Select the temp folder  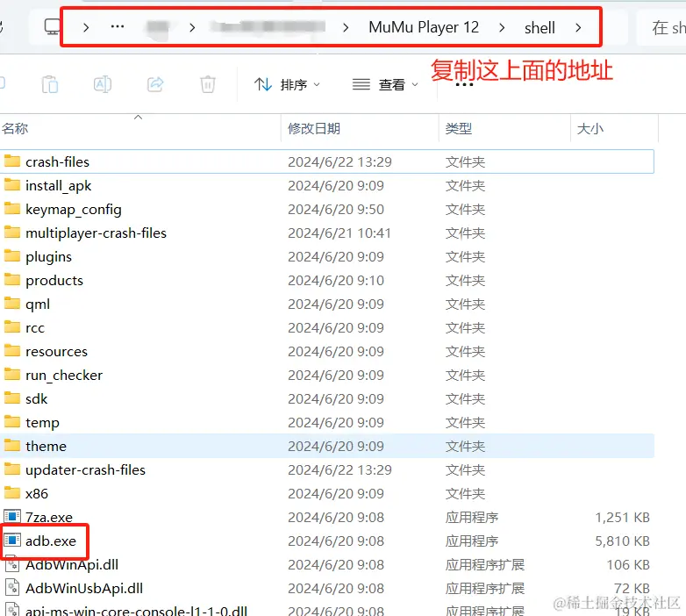point(327,422)
